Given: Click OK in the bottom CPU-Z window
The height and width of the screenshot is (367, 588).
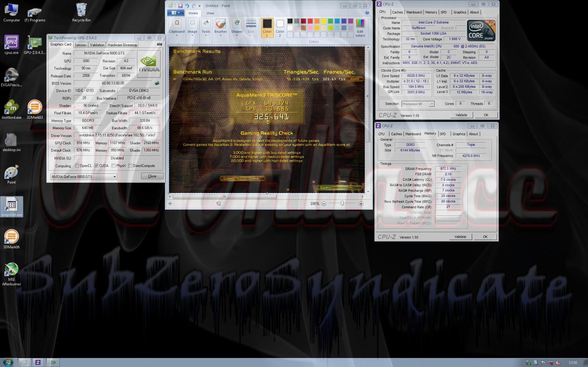Looking at the screenshot, I should click(x=485, y=237).
